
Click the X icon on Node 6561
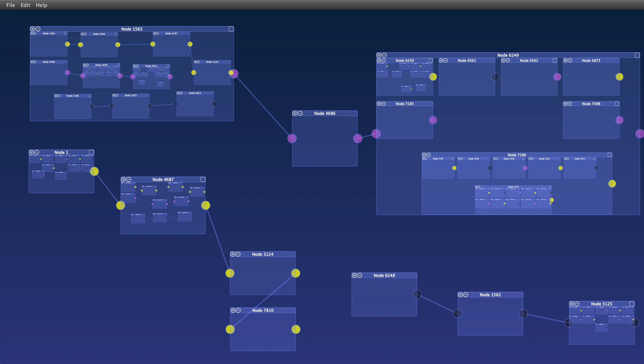[441, 60]
